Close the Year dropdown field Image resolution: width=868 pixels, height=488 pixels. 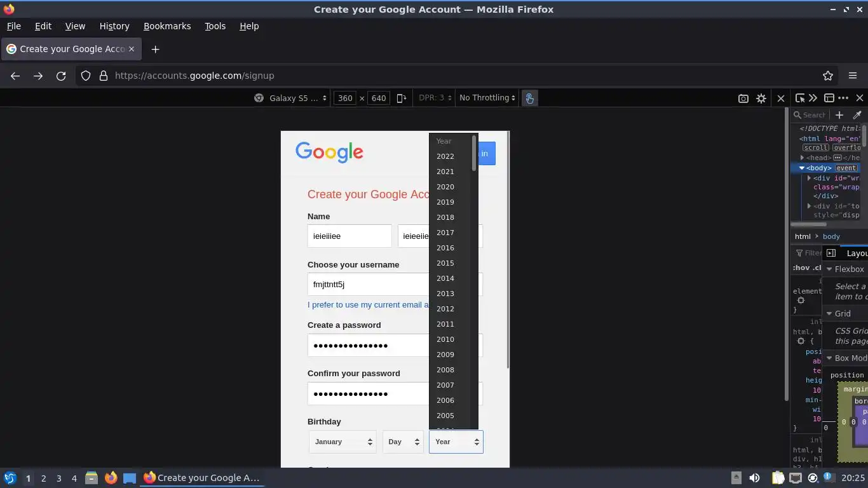456,442
